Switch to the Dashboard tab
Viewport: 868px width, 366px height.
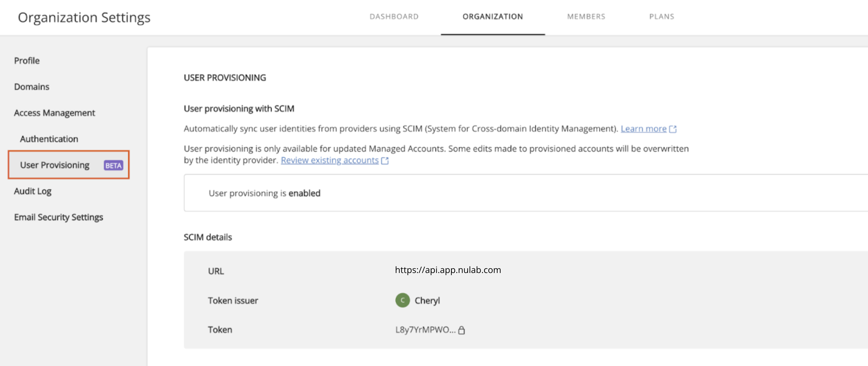coord(394,16)
